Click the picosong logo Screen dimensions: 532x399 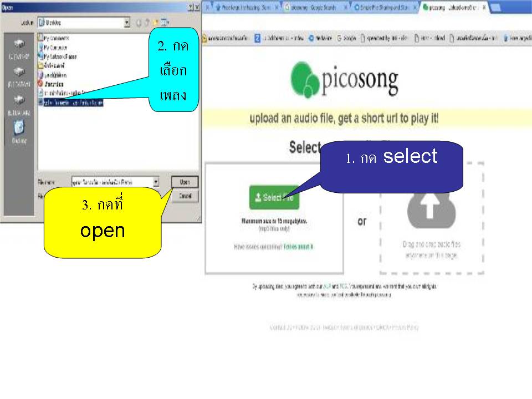coord(344,80)
